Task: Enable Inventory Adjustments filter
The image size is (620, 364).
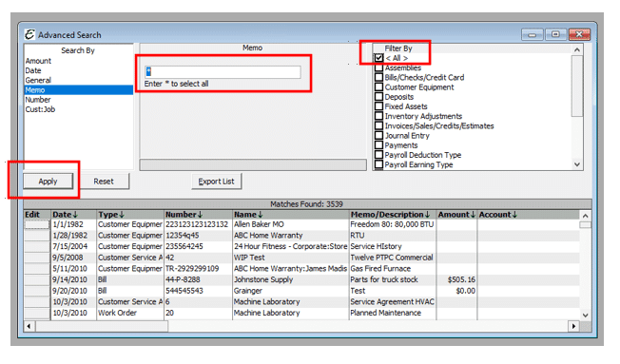Action: pyautogui.click(x=378, y=116)
